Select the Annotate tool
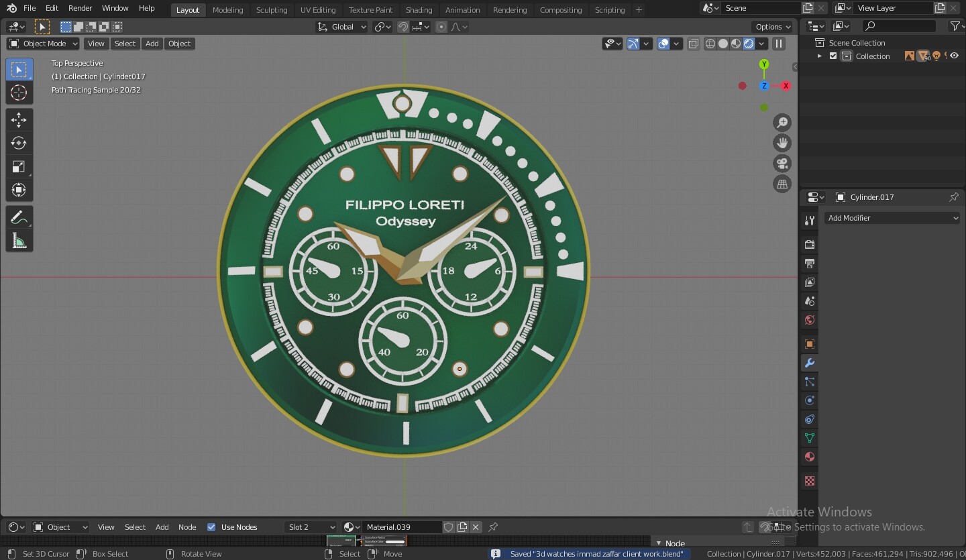This screenshot has height=560, width=966. coord(19,217)
